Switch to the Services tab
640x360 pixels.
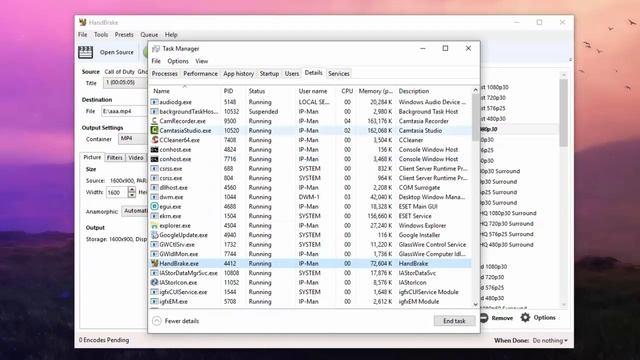tap(339, 73)
